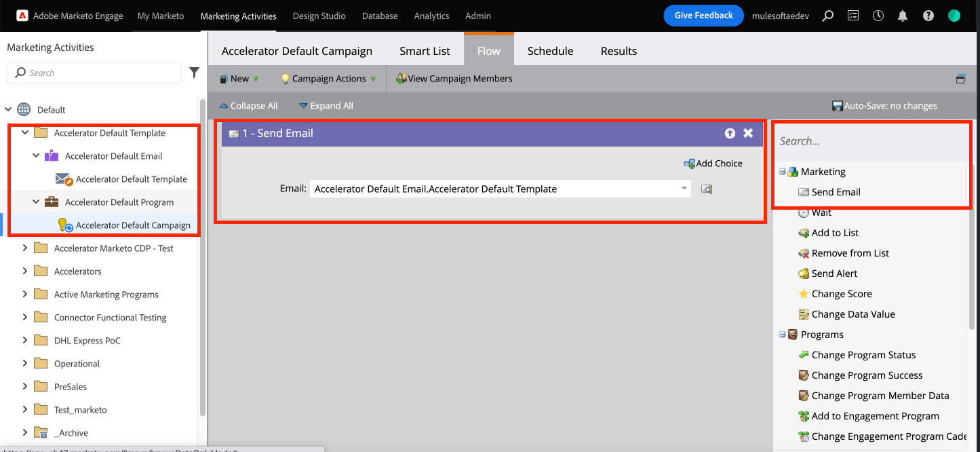The image size is (980, 452).
Task: Click the Adobe logo icon
Action: click(21, 16)
